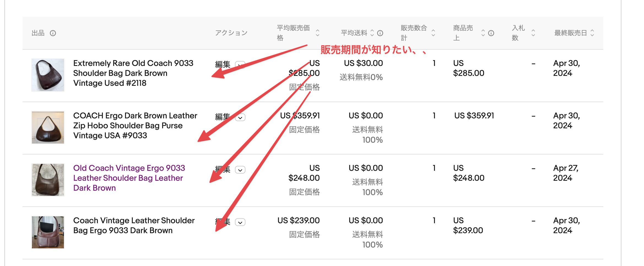
Task: Click 編集 for the Extremely Rare Old Coach listing
Action: click(x=223, y=65)
